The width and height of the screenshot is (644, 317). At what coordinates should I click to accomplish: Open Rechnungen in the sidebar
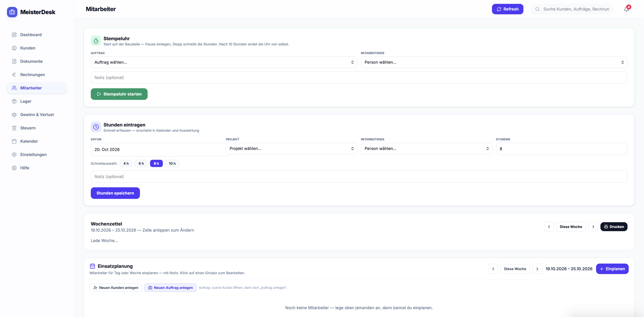click(x=37, y=74)
